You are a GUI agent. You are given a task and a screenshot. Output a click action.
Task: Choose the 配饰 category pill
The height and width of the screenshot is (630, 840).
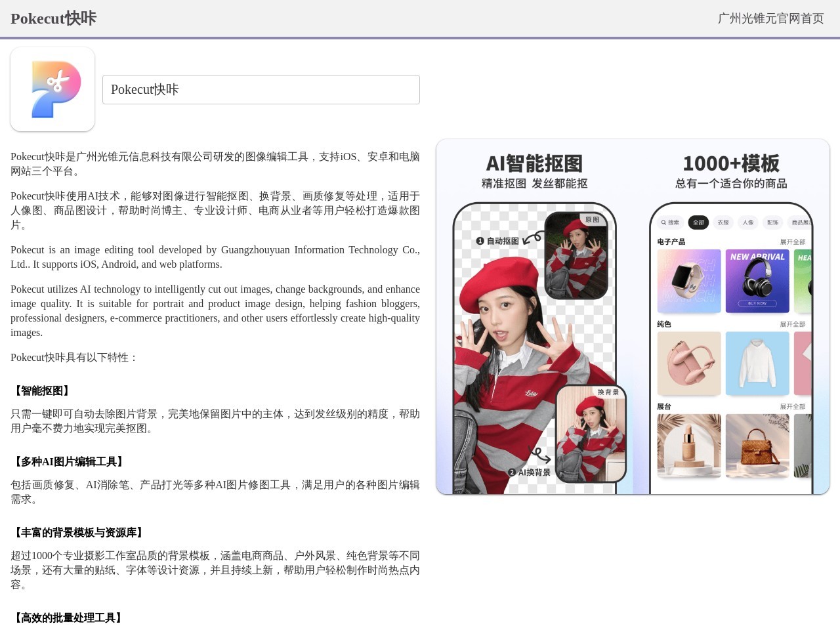click(773, 222)
